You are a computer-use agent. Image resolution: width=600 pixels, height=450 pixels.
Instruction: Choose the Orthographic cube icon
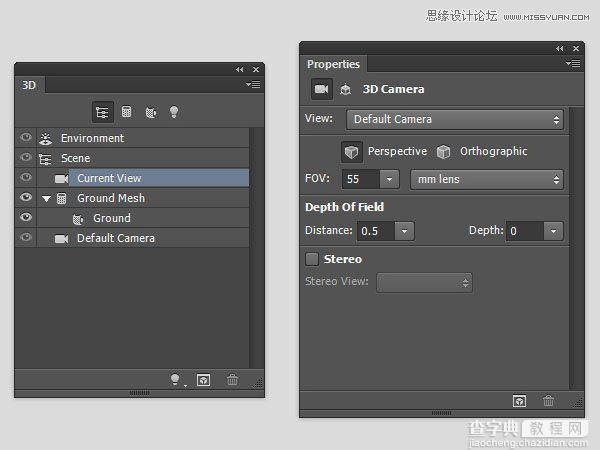click(443, 152)
